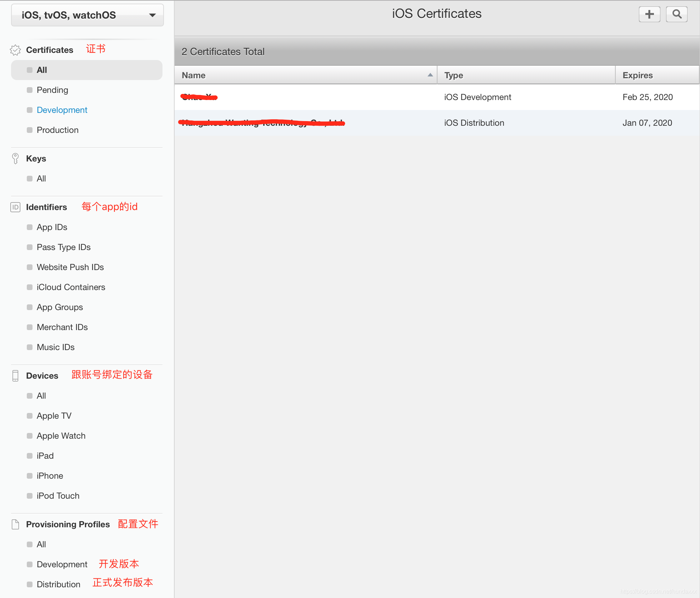The image size is (700, 598).
Task: Select the bullet beside Merchant IDs
Action: 30,327
